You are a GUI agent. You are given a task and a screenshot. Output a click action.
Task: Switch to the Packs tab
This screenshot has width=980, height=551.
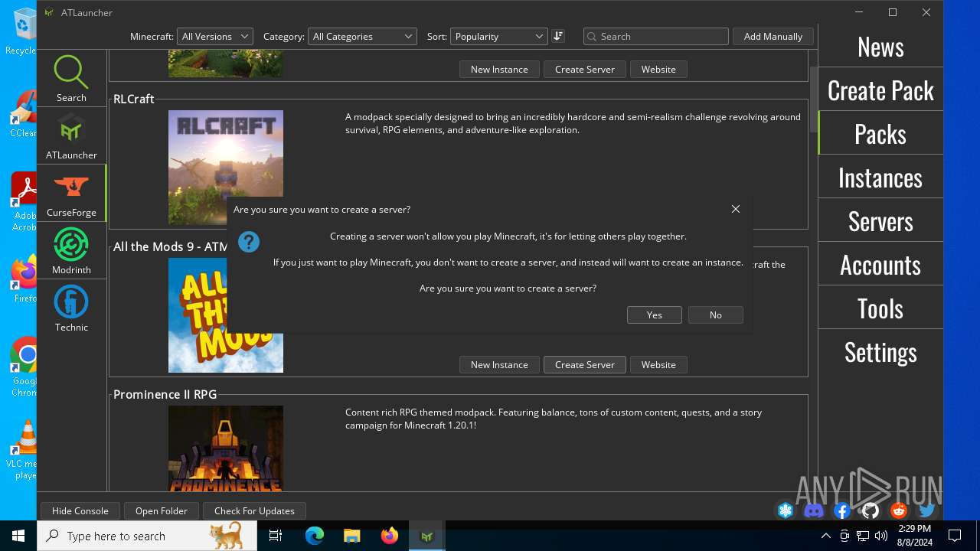pos(880,133)
